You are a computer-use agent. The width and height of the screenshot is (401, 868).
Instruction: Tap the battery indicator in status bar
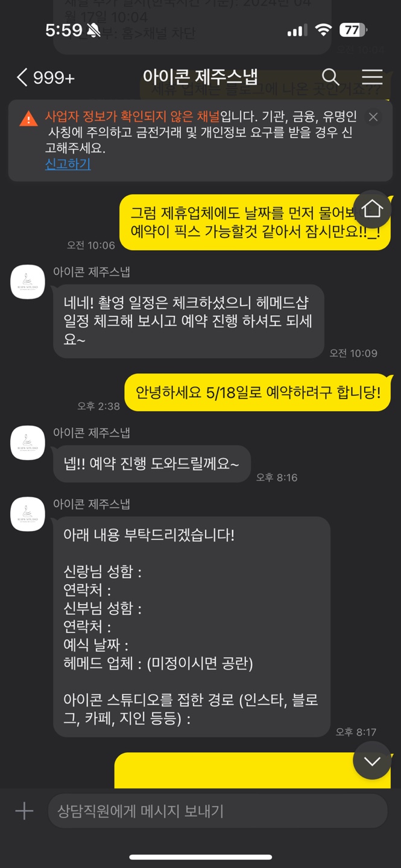[x=352, y=30]
